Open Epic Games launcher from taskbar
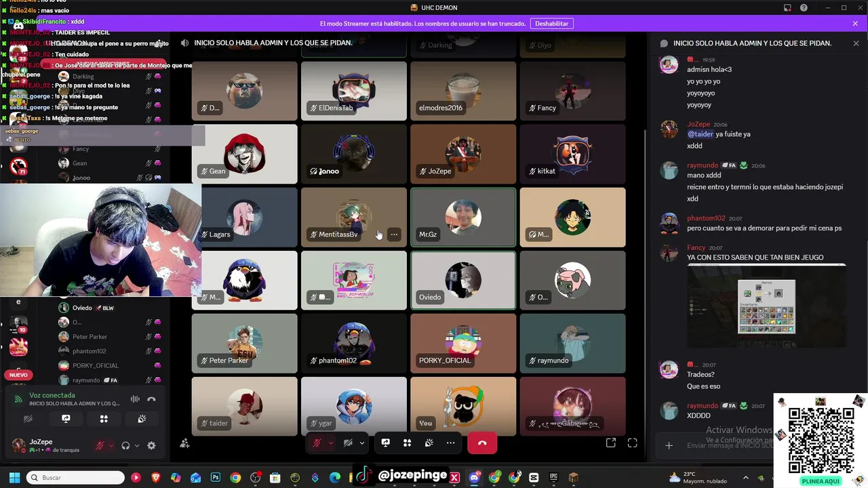This screenshot has width=868, height=488. click(x=553, y=478)
